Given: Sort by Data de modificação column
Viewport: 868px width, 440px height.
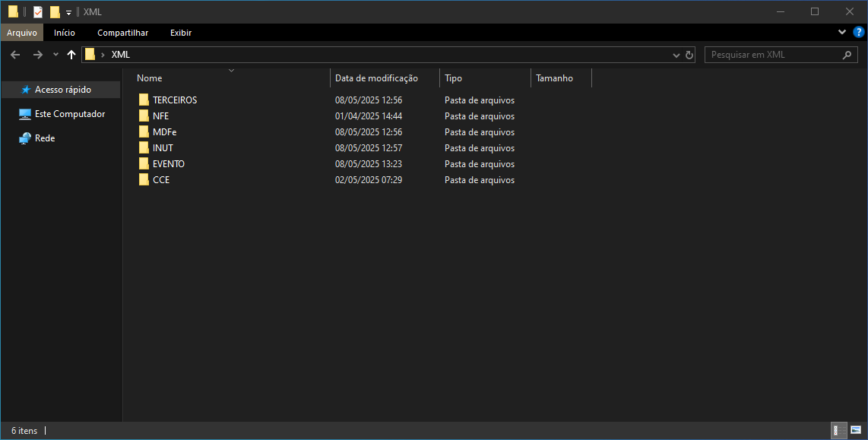Looking at the screenshot, I should pos(376,78).
